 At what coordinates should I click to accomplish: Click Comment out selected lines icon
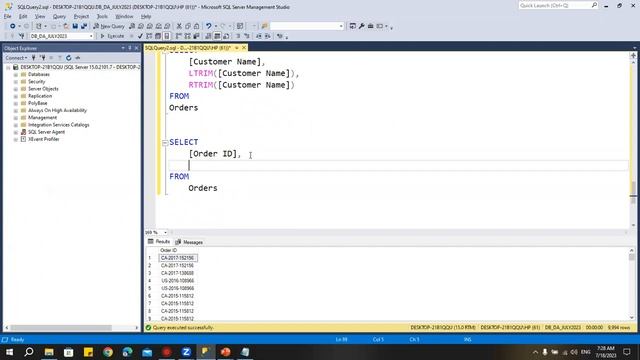pyautogui.click(x=238, y=36)
